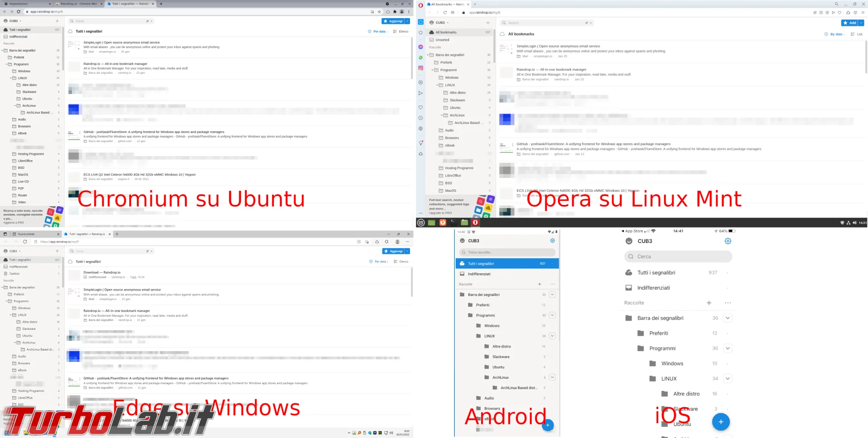Click Upgrade to PRO in Opera sidebar

440,213
